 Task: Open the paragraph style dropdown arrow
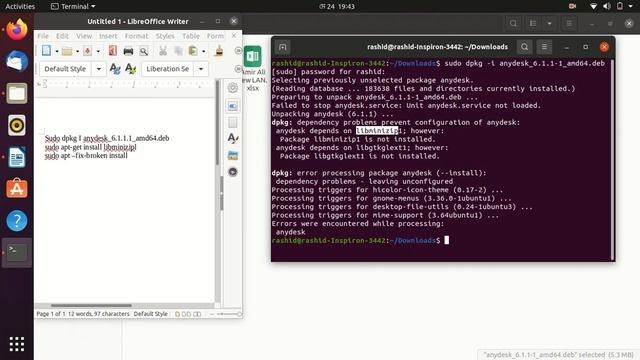coord(99,69)
